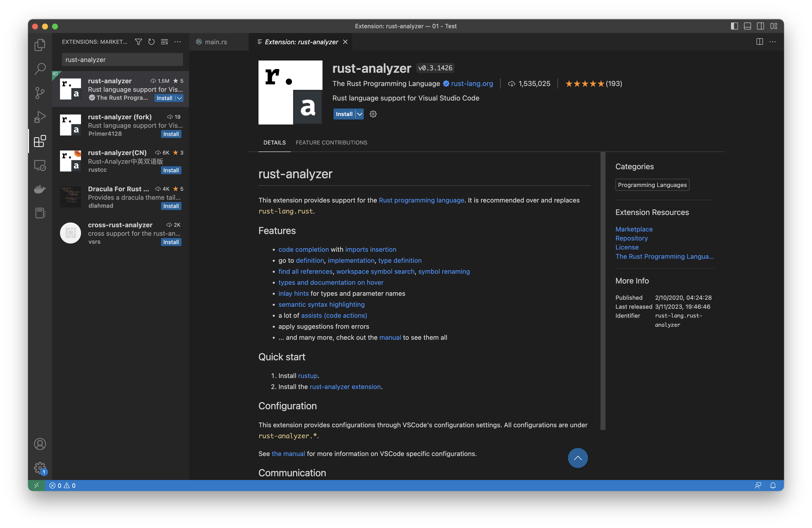The height and width of the screenshot is (528, 812).
Task: Open the Source Control view
Action: [40, 93]
